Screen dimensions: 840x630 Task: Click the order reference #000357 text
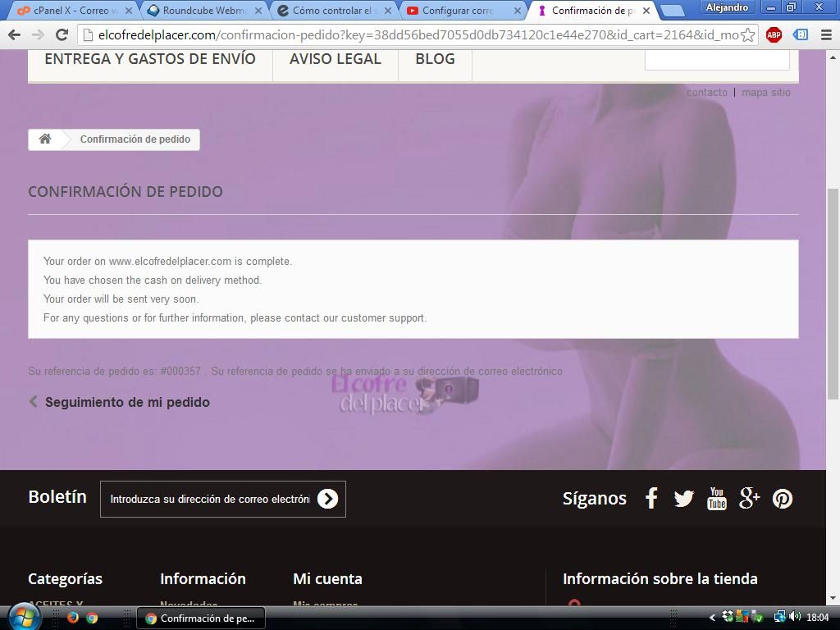click(180, 372)
